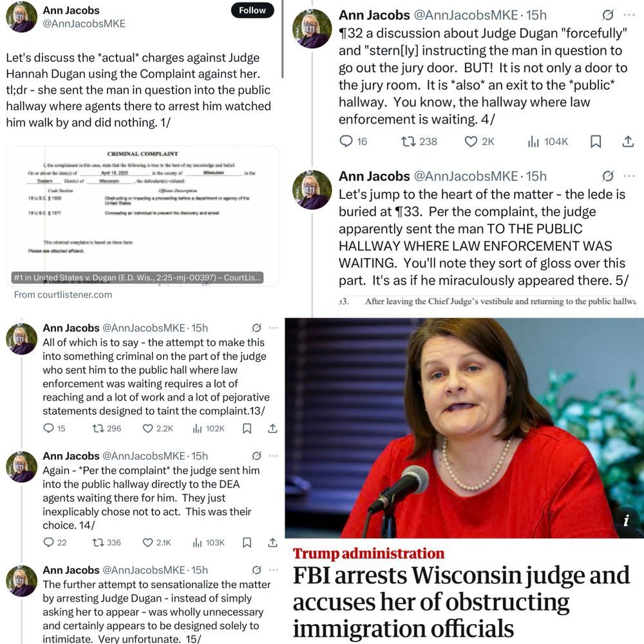644x644 pixels.
Task: Share the tweet ending in 4/
Action: click(x=627, y=142)
